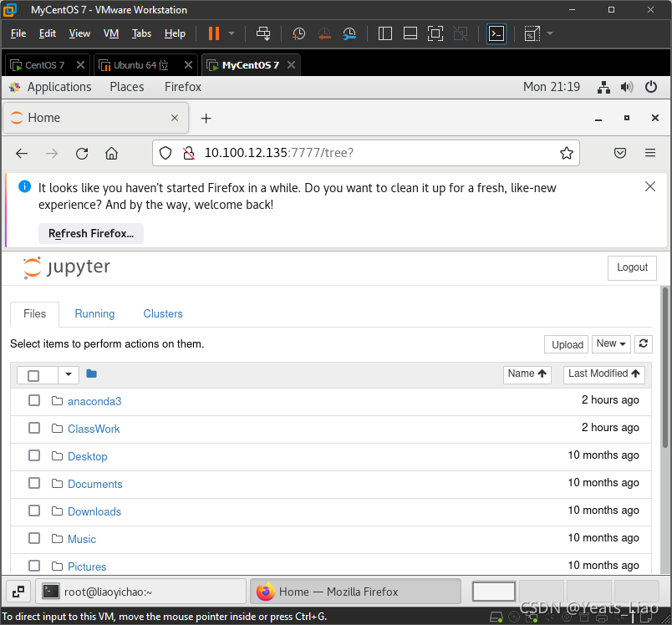Go to the Firefox home page
Image resolution: width=672 pixels, height=625 pixels.
[111, 154]
